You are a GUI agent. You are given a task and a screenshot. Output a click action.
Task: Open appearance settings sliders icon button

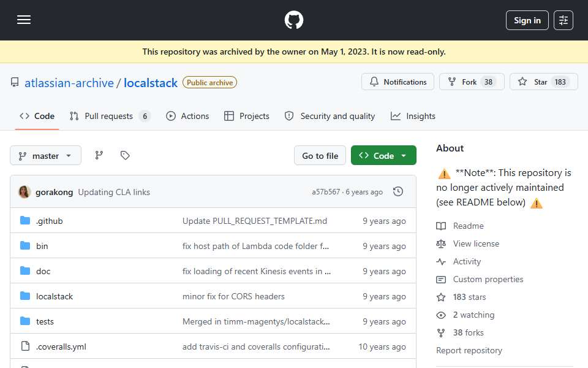tap(563, 20)
